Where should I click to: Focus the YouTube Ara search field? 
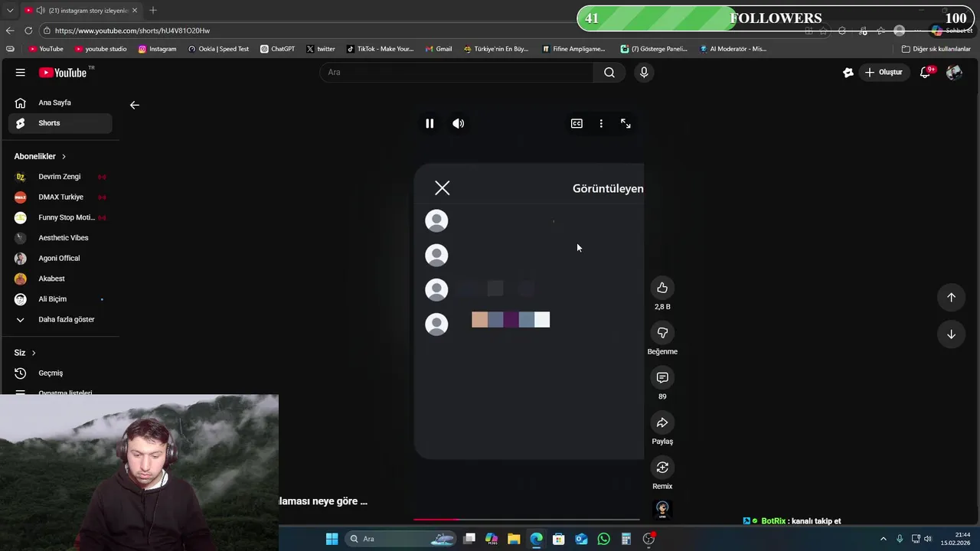(x=456, y=72)
